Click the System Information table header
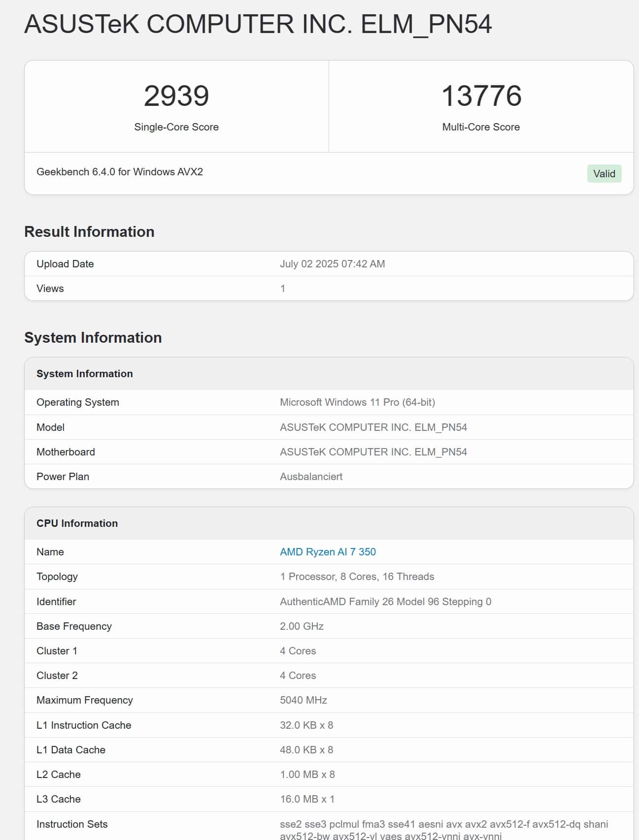 (85, 374)
